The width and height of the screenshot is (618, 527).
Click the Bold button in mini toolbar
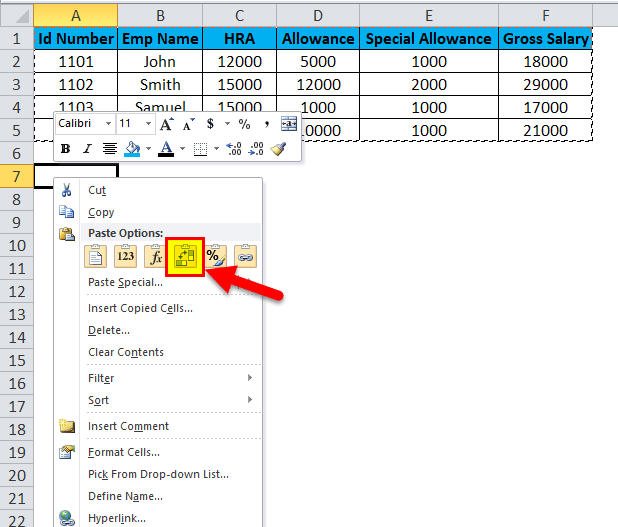pos(65,149)
